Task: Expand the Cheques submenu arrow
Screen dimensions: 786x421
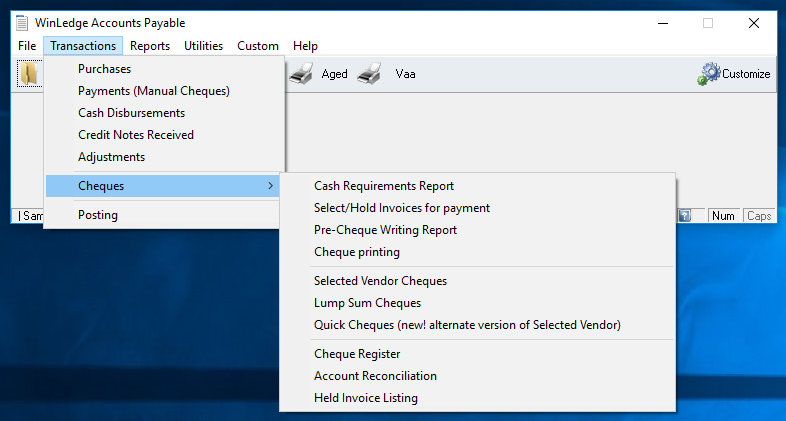Action: (x=270, y=186)
